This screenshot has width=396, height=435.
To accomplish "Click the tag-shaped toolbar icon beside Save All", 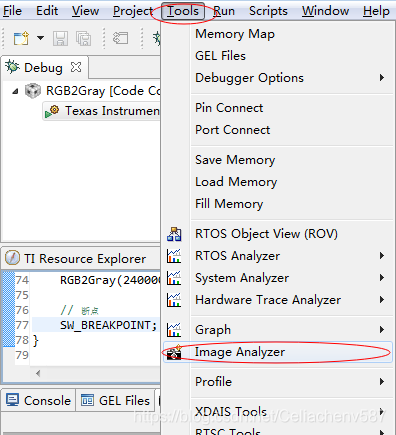I will coord(120,38).
